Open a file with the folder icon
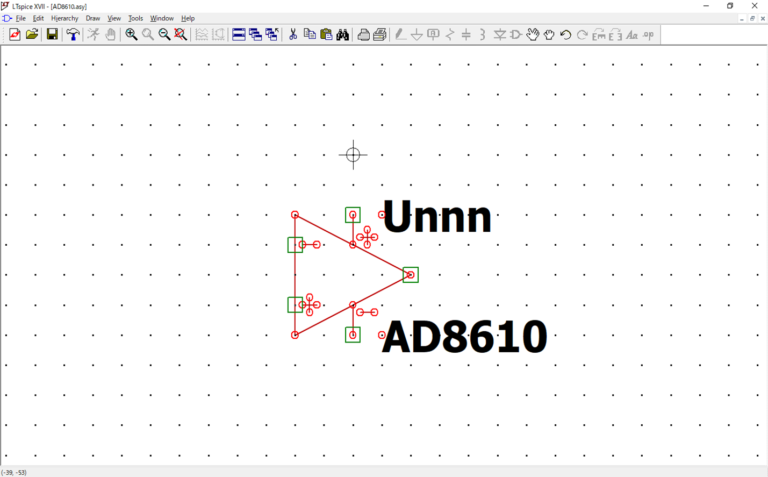Viewport: 768px width, 477px height. (x=32, y=34)
